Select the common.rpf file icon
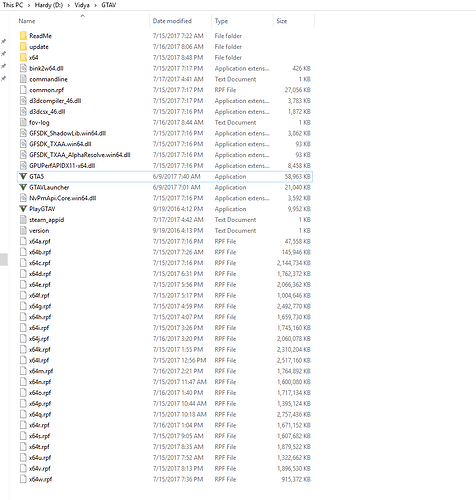 [x=23, y=90]
